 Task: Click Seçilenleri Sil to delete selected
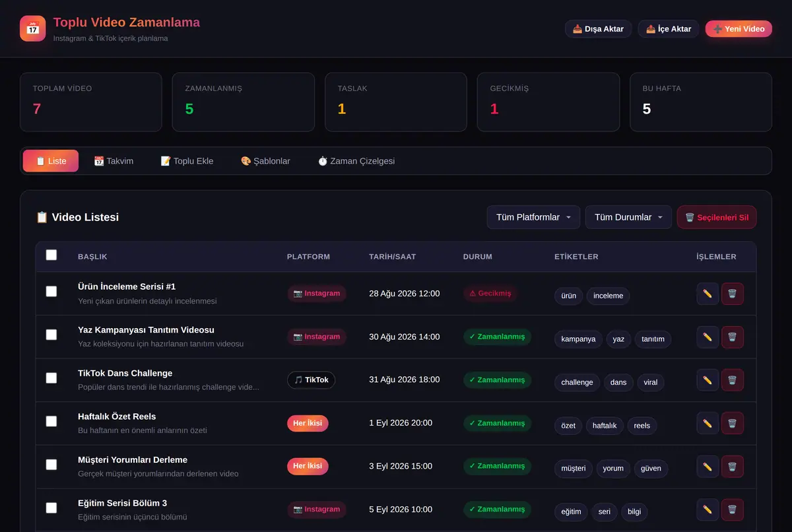[717, 217]
